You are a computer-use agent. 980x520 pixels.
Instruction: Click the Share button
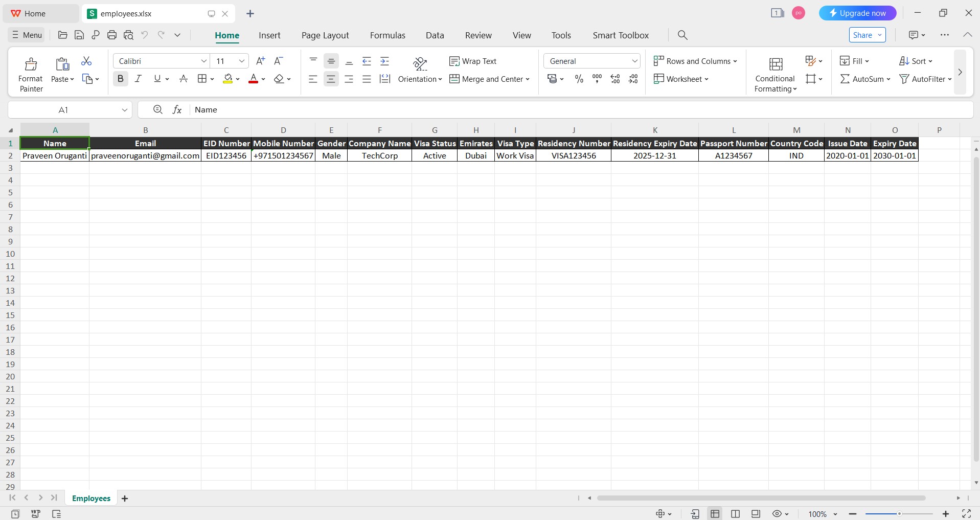coord(868,35)
